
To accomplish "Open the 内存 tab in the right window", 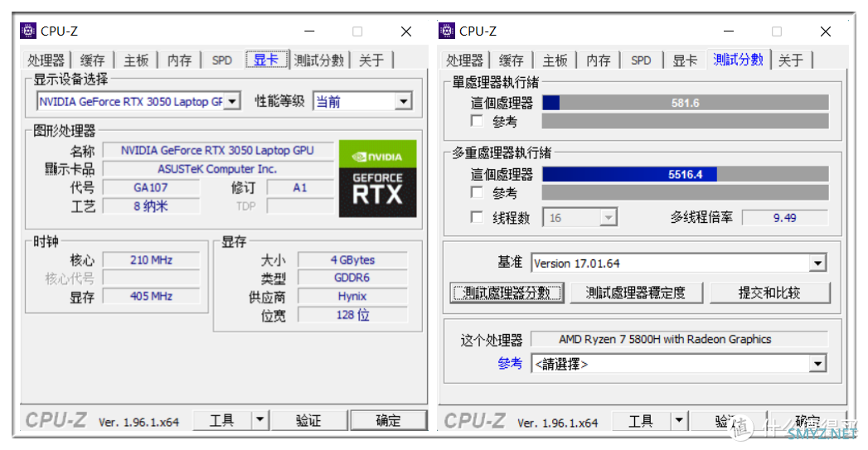I will coord(599,60).
